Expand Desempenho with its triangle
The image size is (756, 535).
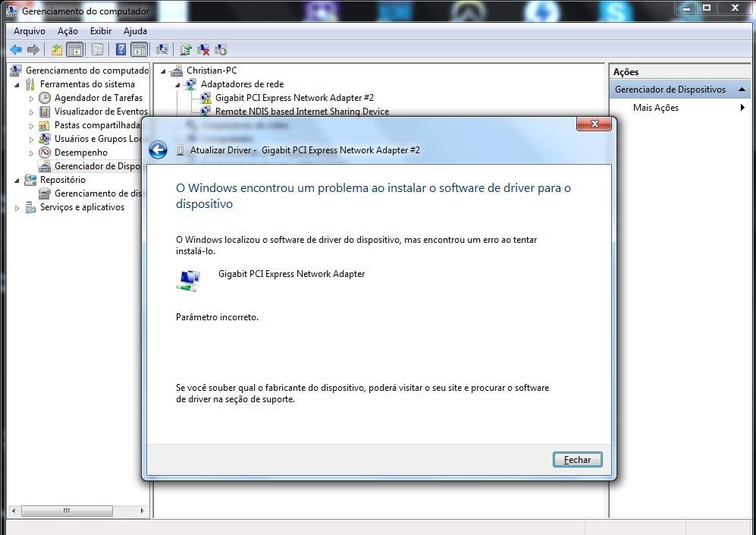click(x=32, y=153)
